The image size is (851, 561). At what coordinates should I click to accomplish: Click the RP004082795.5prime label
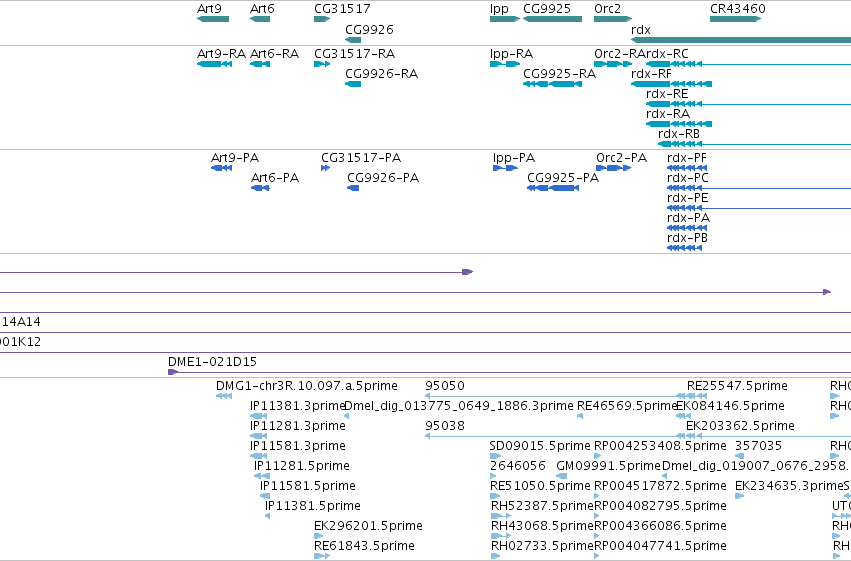tap(661, 506)
